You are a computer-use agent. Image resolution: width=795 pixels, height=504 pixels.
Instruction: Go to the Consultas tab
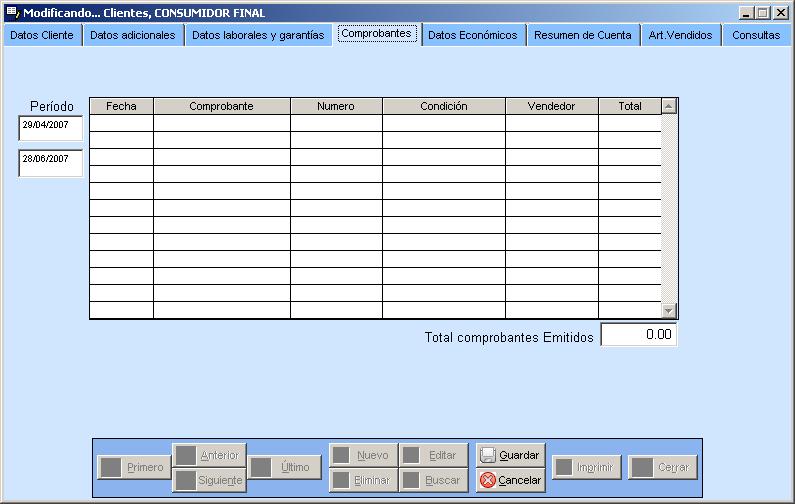coord(756,35)
